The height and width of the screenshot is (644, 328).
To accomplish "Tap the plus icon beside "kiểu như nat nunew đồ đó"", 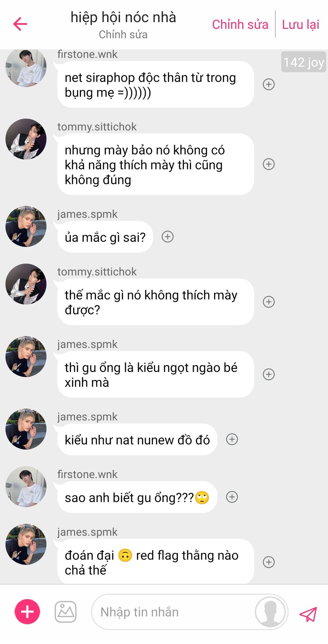I will pos(232,439).
